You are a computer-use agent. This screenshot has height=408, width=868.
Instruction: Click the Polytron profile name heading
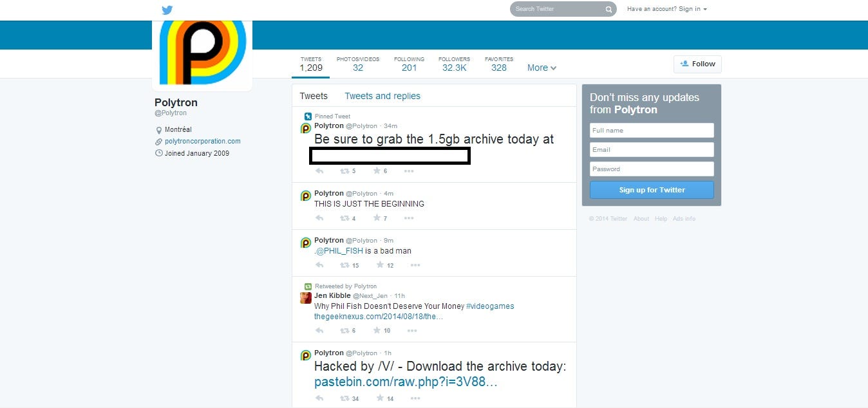[x=176, y=102]
